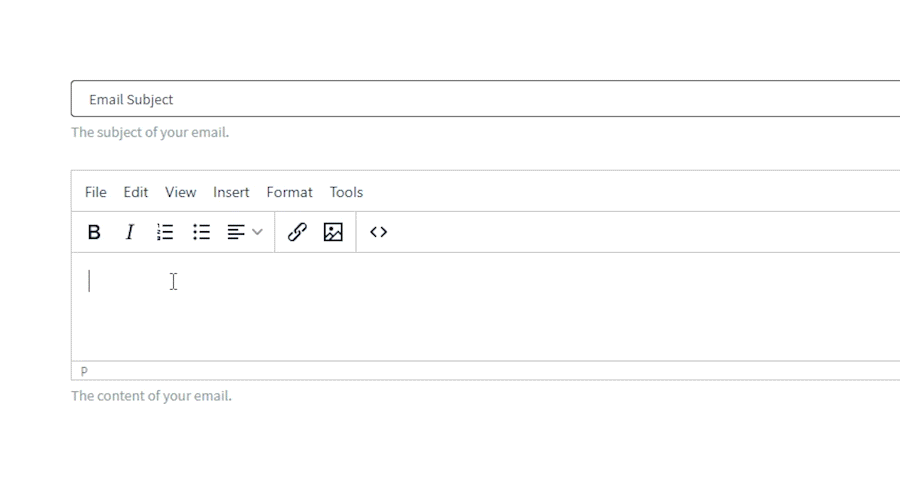The image size is (900, 490).
Task: Apply a numbered list
Action: coord(165,232)
